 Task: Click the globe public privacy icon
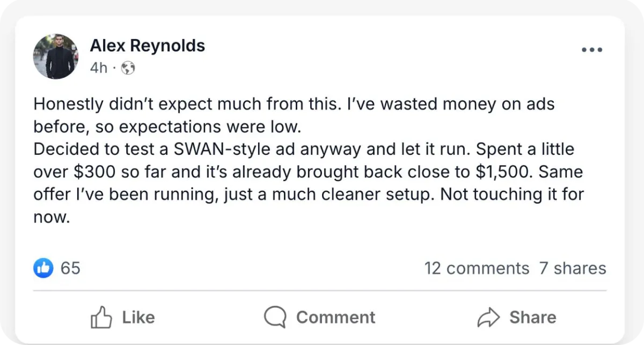click(x=128, y=68)
